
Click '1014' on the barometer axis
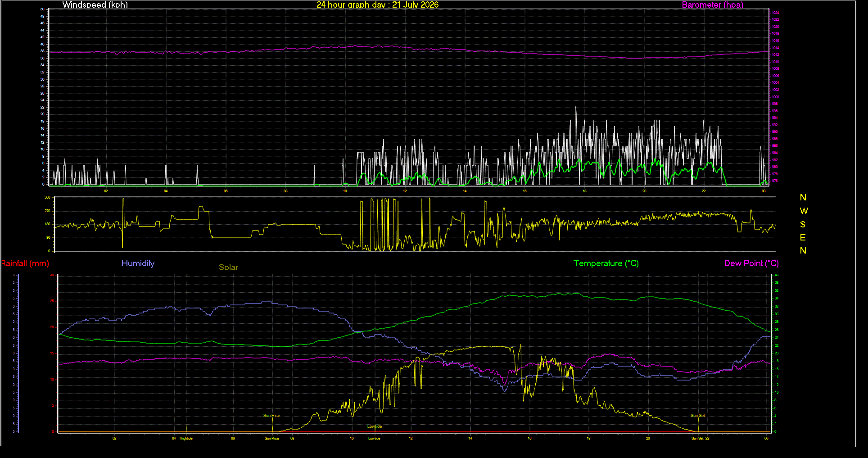click(x=775, y=48)
